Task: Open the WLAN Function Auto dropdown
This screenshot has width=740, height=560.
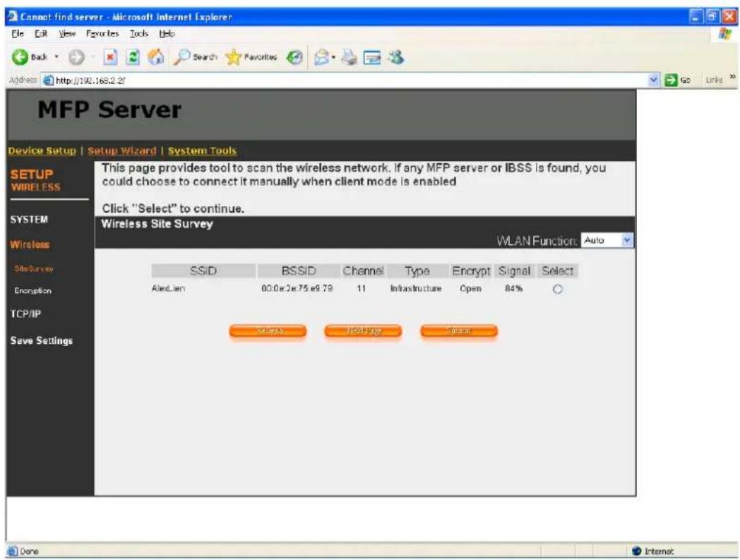Action: click(607, 240)
